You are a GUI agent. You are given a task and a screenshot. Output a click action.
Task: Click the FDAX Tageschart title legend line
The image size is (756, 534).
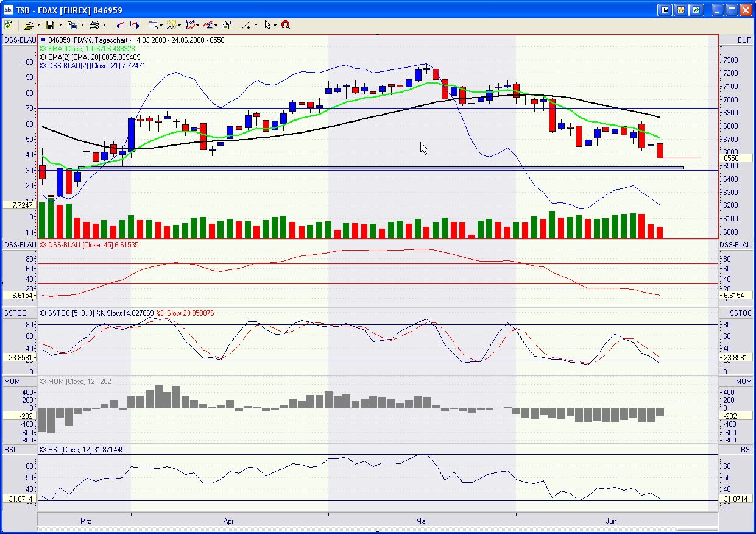pyautogui.click(x=132, y=40)
